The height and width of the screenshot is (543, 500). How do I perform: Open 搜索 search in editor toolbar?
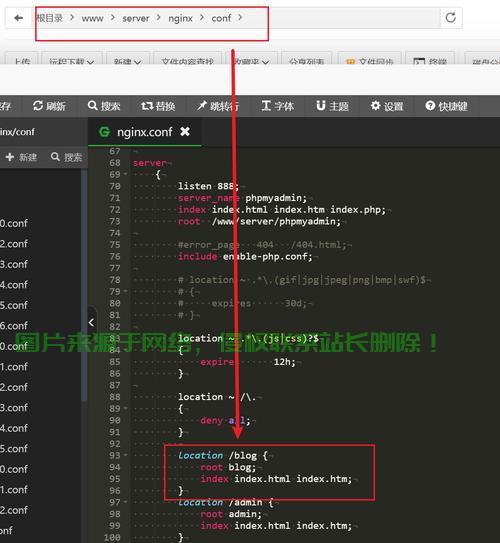(x=104, y=106)
